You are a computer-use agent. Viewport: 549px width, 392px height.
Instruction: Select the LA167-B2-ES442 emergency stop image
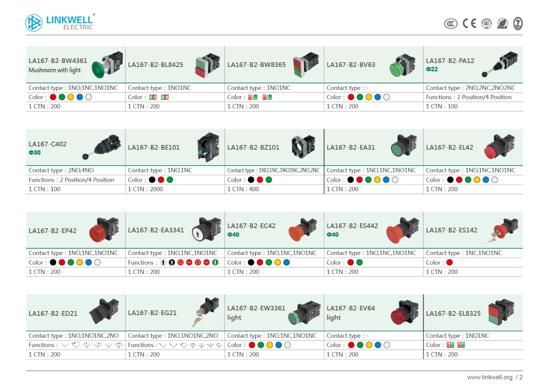tap(402, 230)
